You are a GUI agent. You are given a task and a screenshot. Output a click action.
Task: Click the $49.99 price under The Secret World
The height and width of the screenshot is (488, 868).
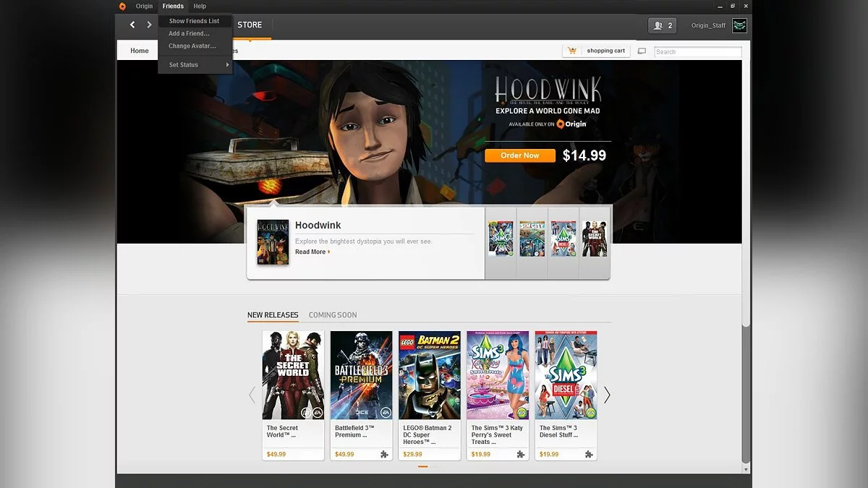click(276, 455)
